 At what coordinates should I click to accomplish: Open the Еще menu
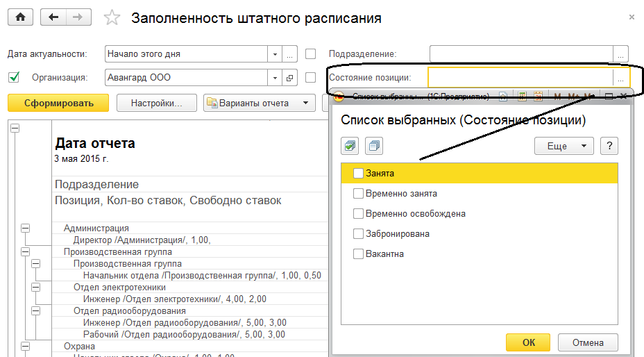pos(563,146)
